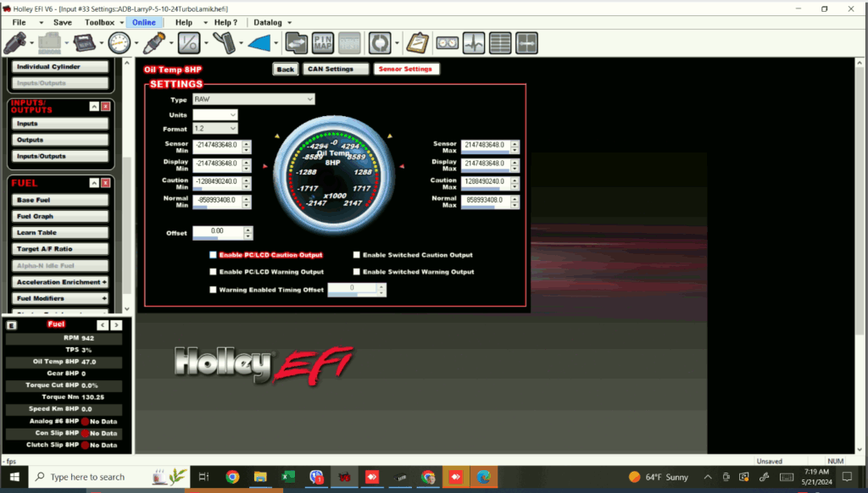Open the dropdown arrow beside the sync icon
Screen dimensions: 868x493
397,43
